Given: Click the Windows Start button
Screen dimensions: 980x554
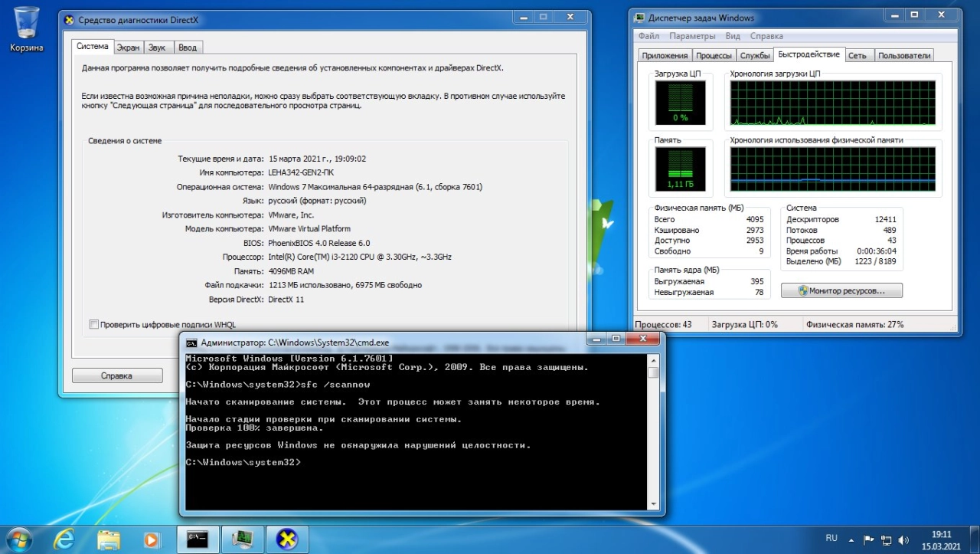Looking at the screenshot, I should tap(18, 539).
